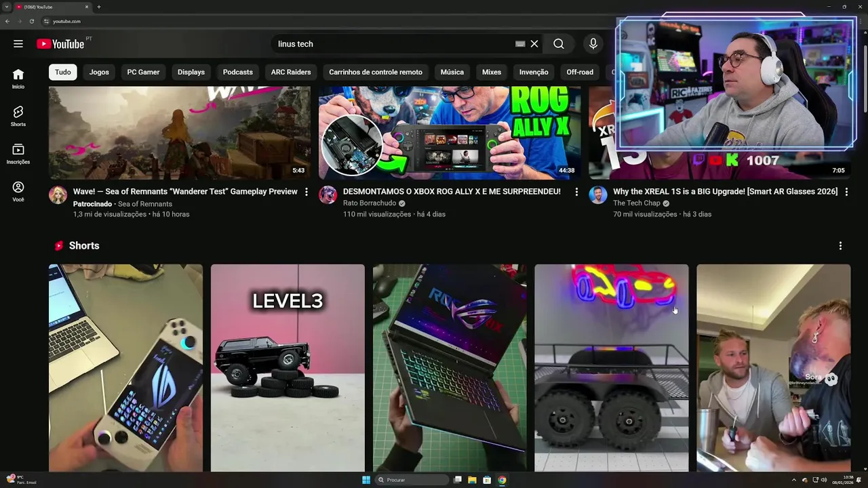Open File Explorer from the taskbar
868x488 pixels.
pyautogui.click(x=472, y=480)
